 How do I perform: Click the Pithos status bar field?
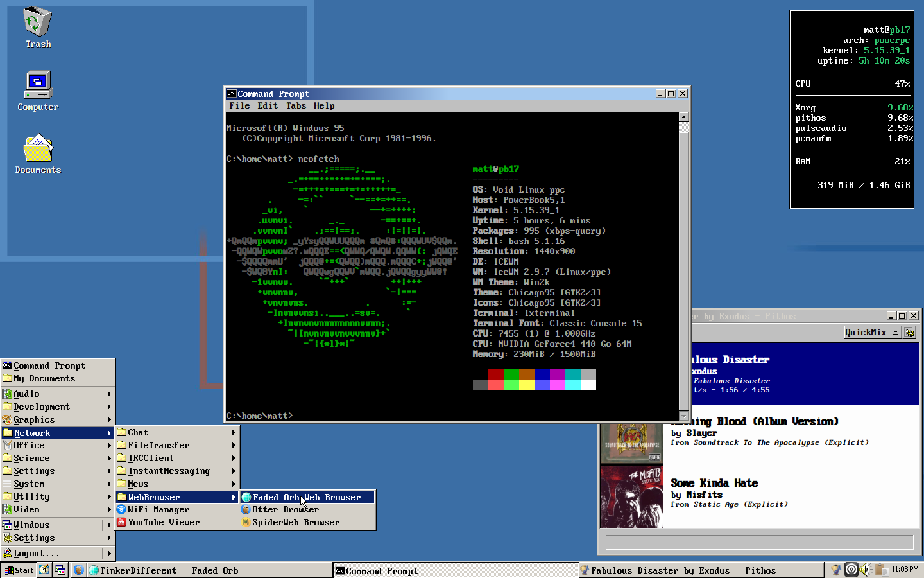pos(760,542)
